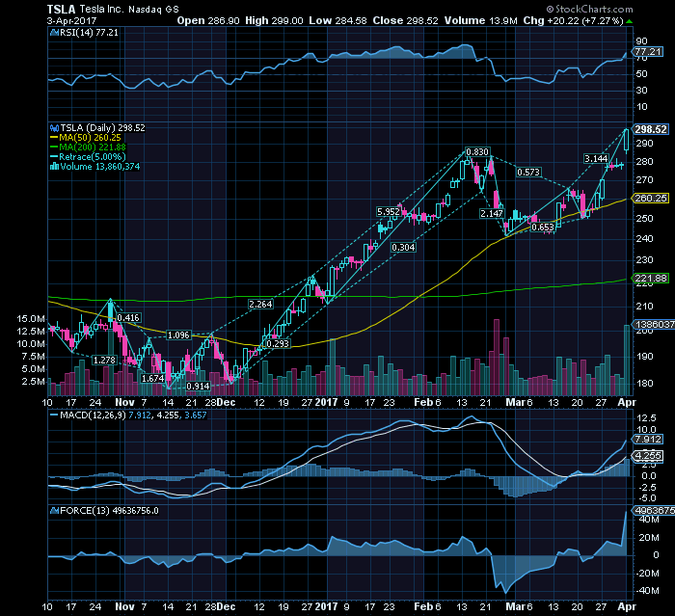Viewport: 675px width, 616px height.
Task: Click the 0.573 retrace label
Action: (x=528, y=173)
